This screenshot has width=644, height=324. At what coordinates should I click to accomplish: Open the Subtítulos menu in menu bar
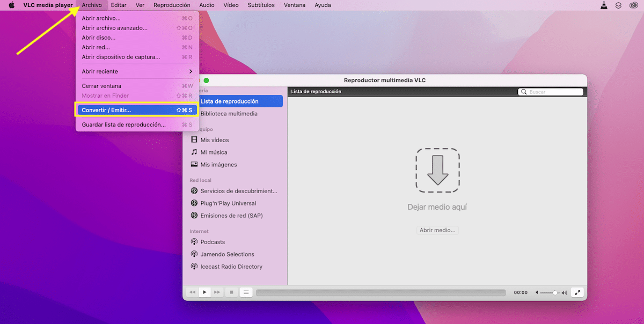tap(261, 5)
